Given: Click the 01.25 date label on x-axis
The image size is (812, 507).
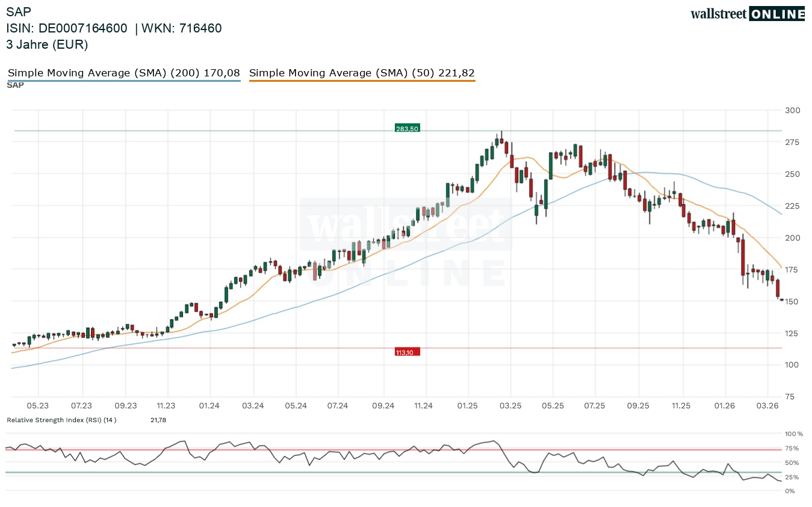Looking at the screenshot, I should pos(467,406).
